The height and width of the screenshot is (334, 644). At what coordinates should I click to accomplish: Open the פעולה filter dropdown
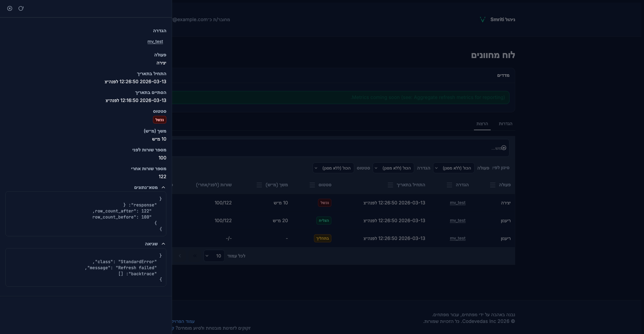click(x=453, y=168)
